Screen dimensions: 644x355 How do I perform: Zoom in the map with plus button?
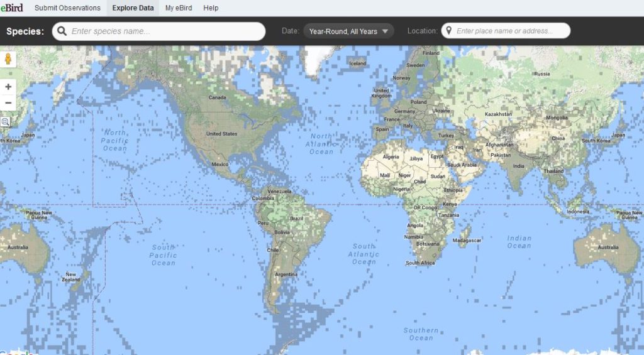[8, 87]
